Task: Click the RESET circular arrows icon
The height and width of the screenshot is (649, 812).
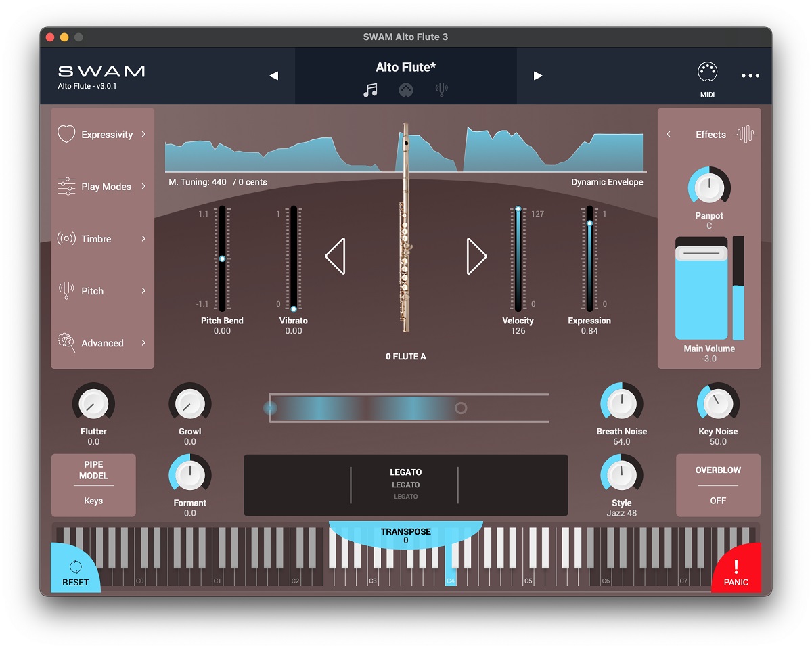Action: 75,566
